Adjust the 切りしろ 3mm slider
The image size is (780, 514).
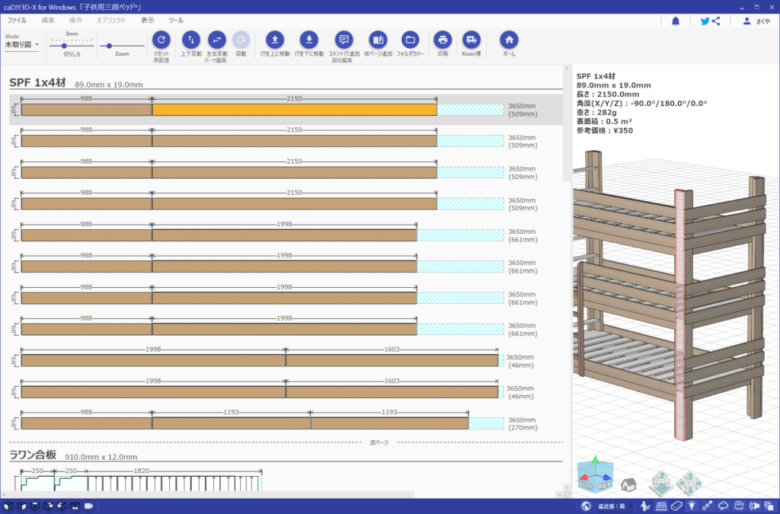(x=72, y=46)
